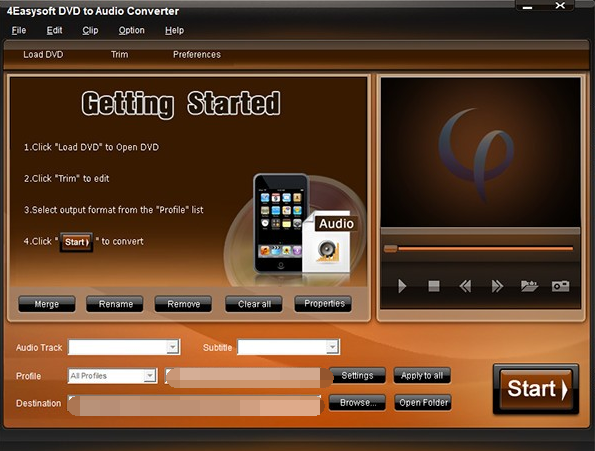Open the snapshot folder icon
Viewport: 595px width, 451px height.
point(529,286)
